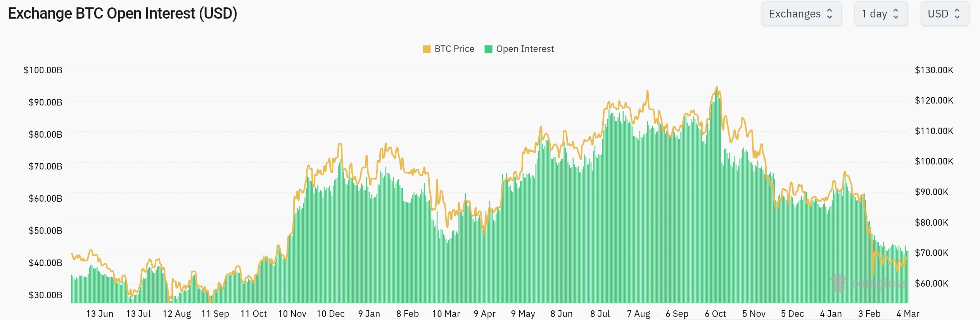Viewport: 980px width, 320px height.
Task: Select the 6 Oct date axis label
Action: click(715, 313)
